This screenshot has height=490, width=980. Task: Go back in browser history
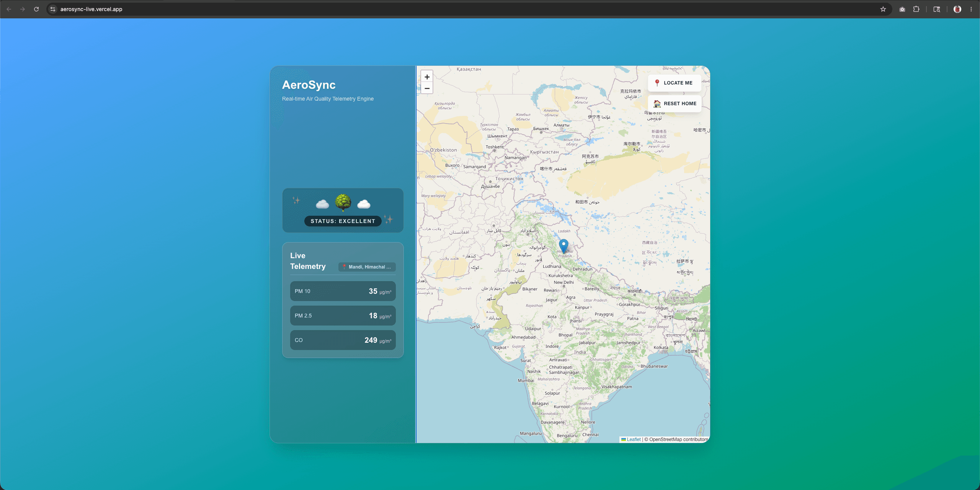[x=9, y=9]
